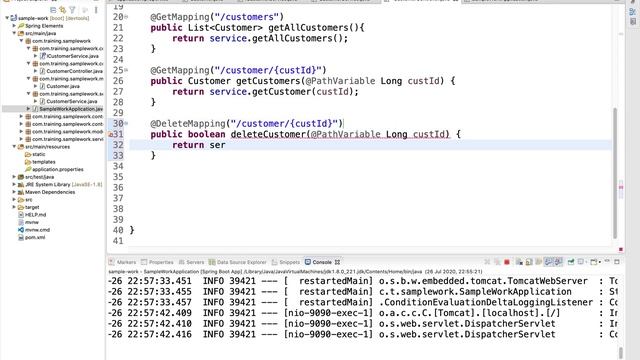Click Pin Console icon
The image size is (640, 360).
tap(571, 262)
